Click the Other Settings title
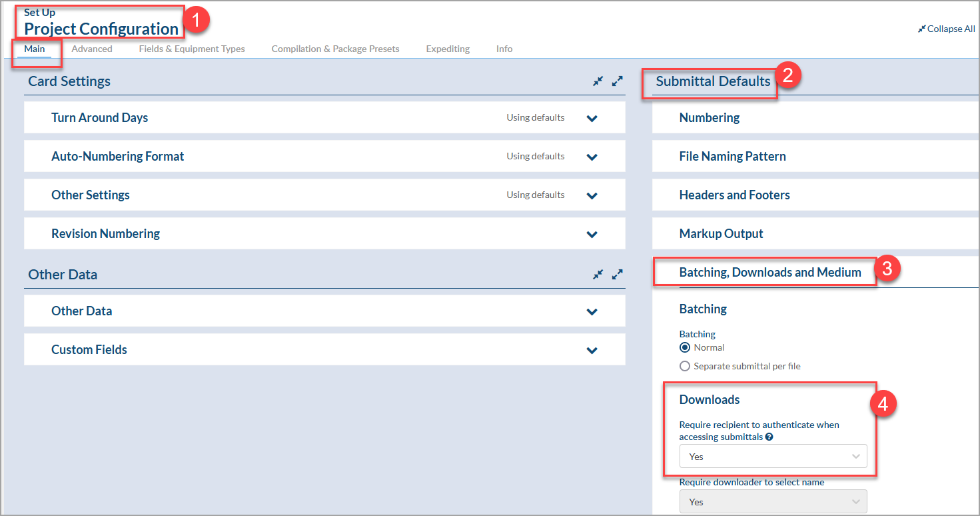 pos(91,195)
